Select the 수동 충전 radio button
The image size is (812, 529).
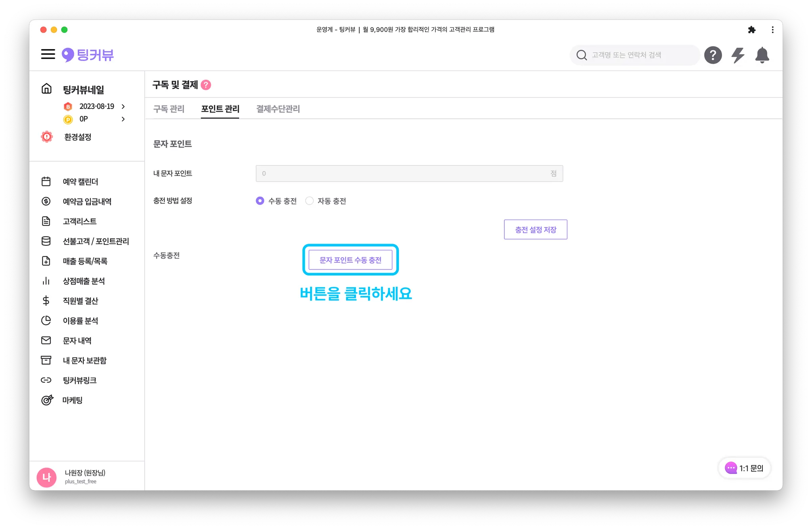click(260, 201)
